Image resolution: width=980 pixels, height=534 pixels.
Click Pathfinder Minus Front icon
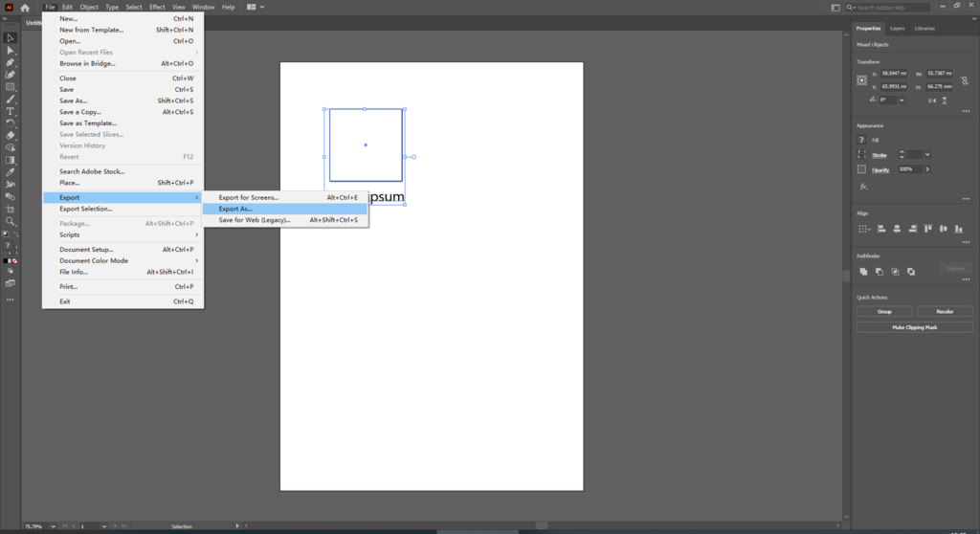(880, 272)
